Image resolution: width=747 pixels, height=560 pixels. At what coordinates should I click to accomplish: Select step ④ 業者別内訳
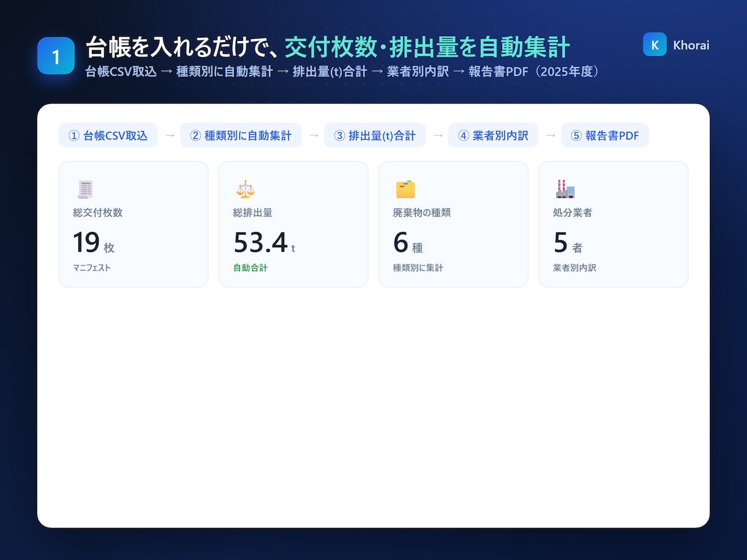tap(493, 135)
